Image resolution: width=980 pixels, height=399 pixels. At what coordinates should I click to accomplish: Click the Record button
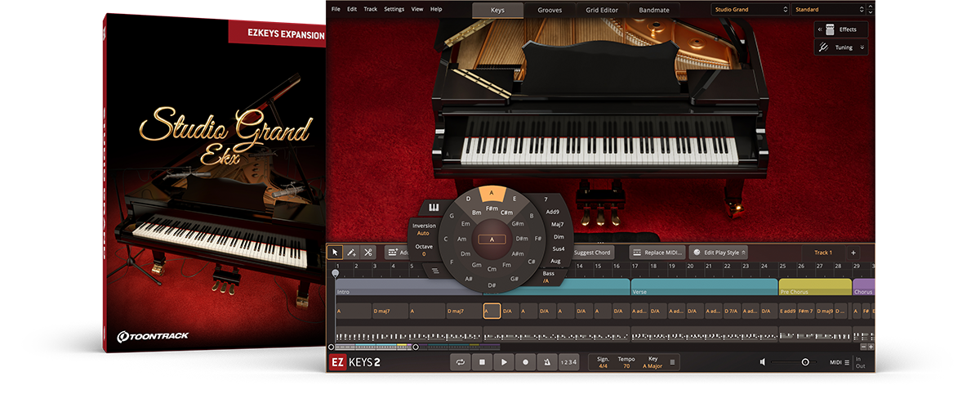[x=526, y=362]
